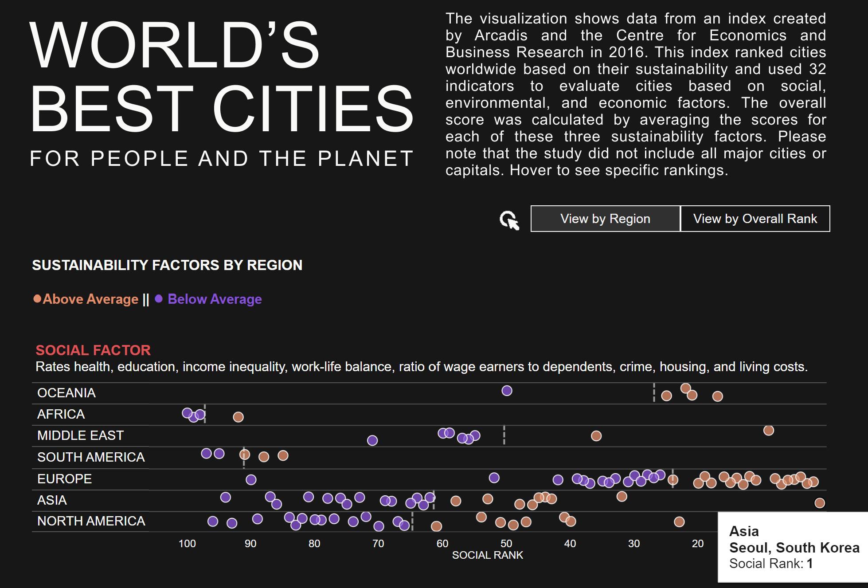Switch to View by Overall Rank
Screen dimensions: 868x588
[755, 219]
